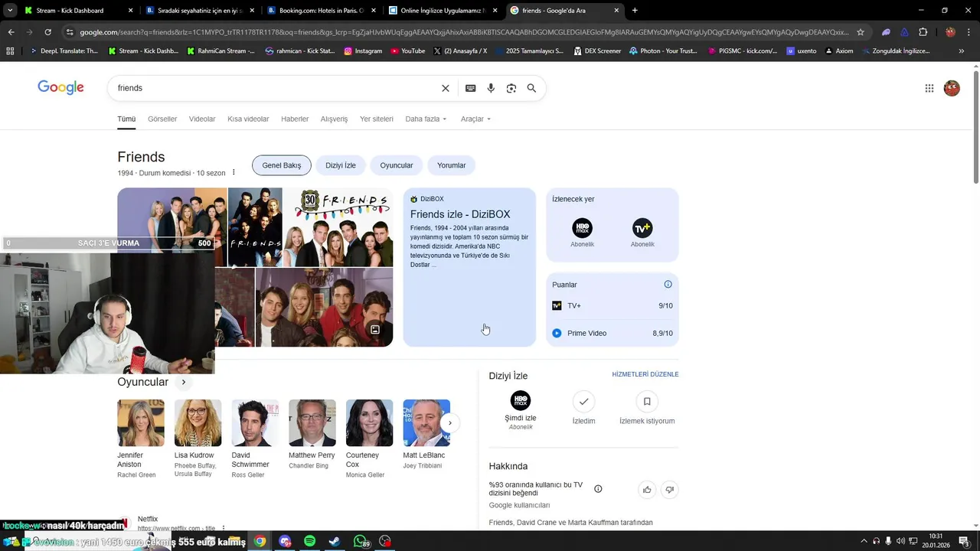Click the page vertical scrollbar
Image resolution: width=980 pixels, height=551 pixels.
pos(976,126)
